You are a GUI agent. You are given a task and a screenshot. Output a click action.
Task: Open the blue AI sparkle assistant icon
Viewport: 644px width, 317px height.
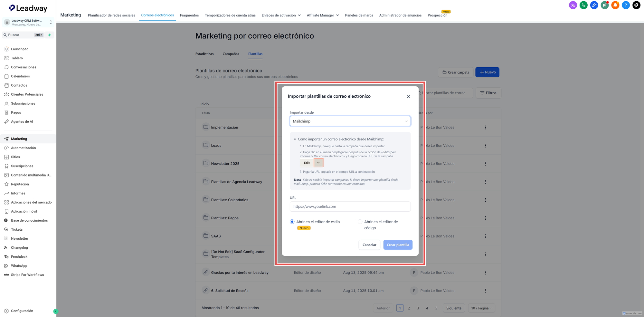point(594,5)
